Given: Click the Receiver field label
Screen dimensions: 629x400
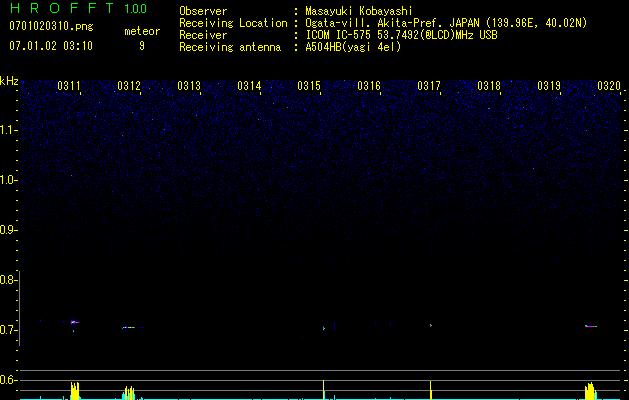Looking at the screenshot, I should 203,35.
